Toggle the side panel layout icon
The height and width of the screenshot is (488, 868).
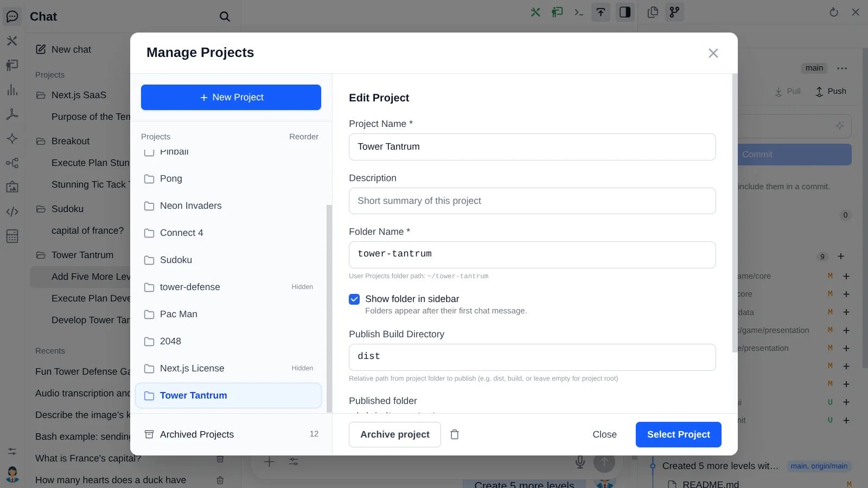625,12
